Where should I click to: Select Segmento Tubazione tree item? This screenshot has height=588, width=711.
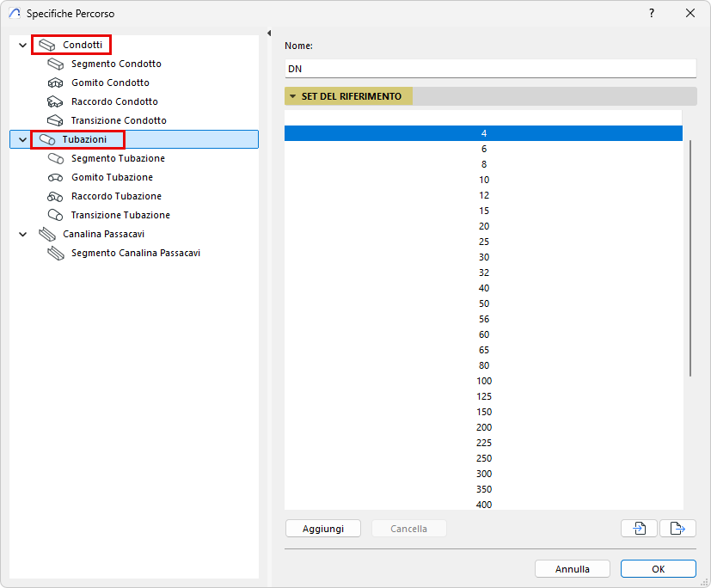coord(118,159)
